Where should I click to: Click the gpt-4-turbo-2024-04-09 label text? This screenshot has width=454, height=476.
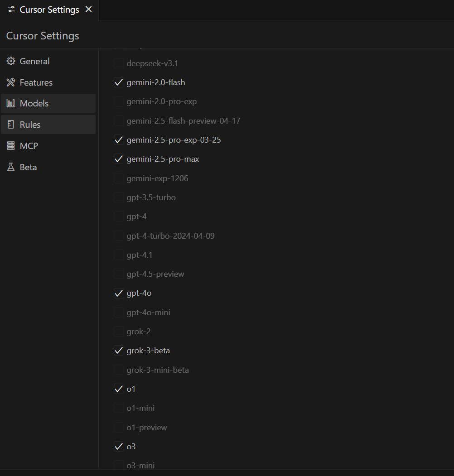(171, 236)
